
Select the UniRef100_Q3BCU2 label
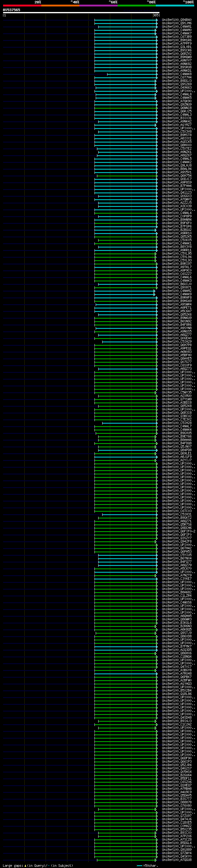point(176,416)
